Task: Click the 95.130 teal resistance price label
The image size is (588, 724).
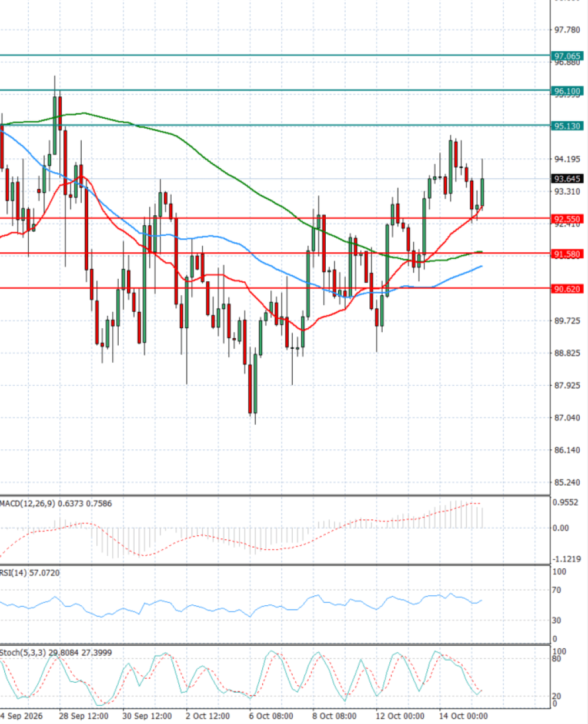Action: tap(567, 126)
